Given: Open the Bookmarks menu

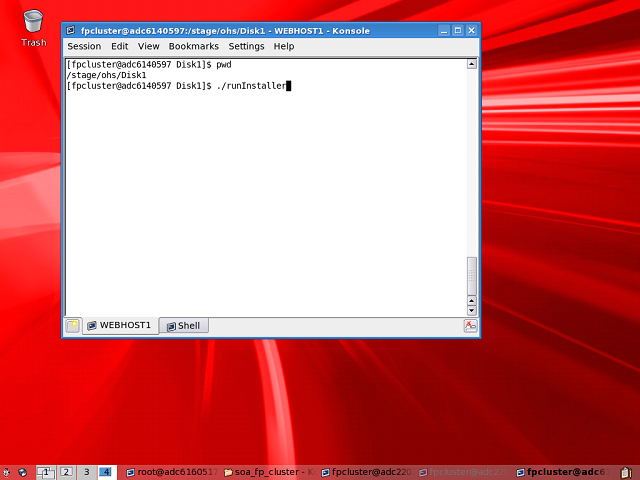Looking at the screenshot, I should [193, 46].
